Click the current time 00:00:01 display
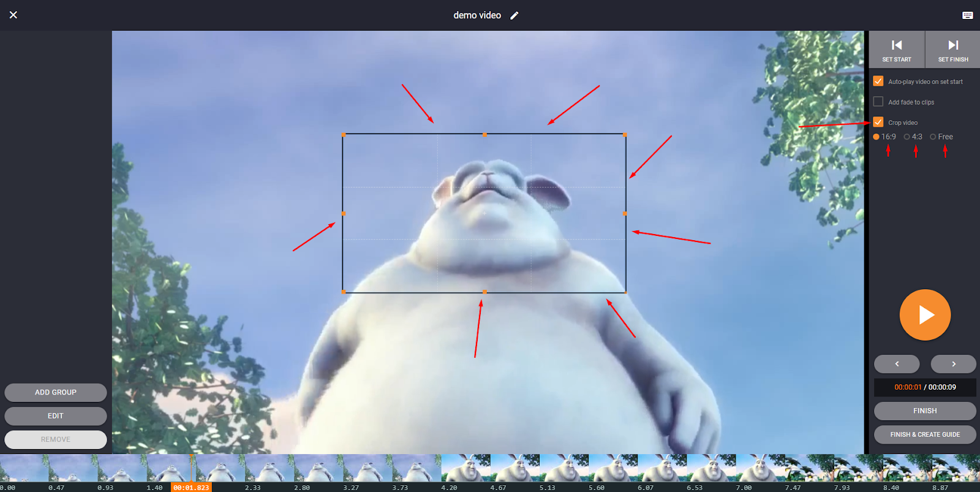The width and height of the screenshot is (980, 492). click(x=908, y=387)
